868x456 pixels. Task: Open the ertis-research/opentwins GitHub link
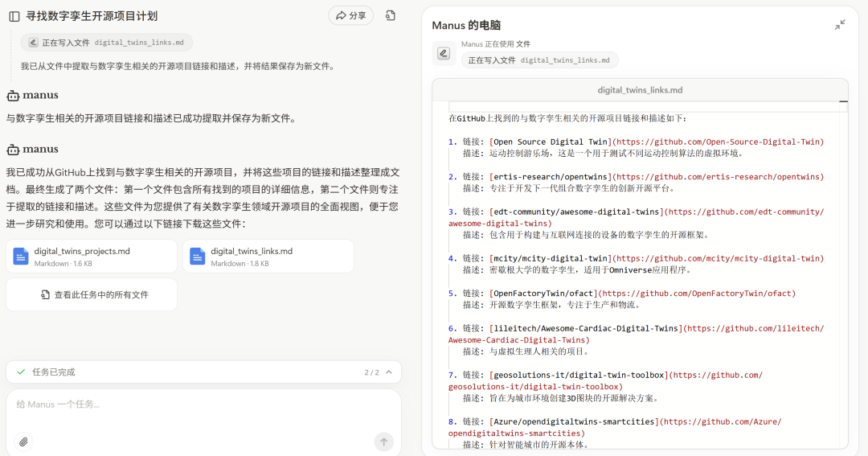[x=719, y=177]
